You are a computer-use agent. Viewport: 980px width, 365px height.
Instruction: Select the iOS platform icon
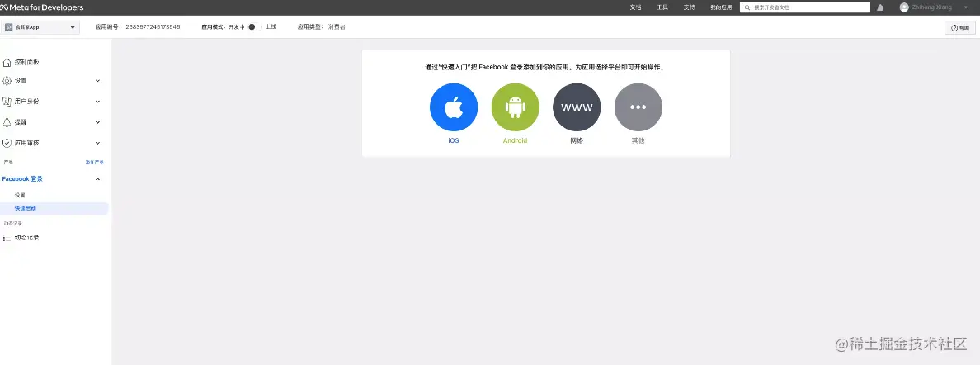tap(454, 107)
